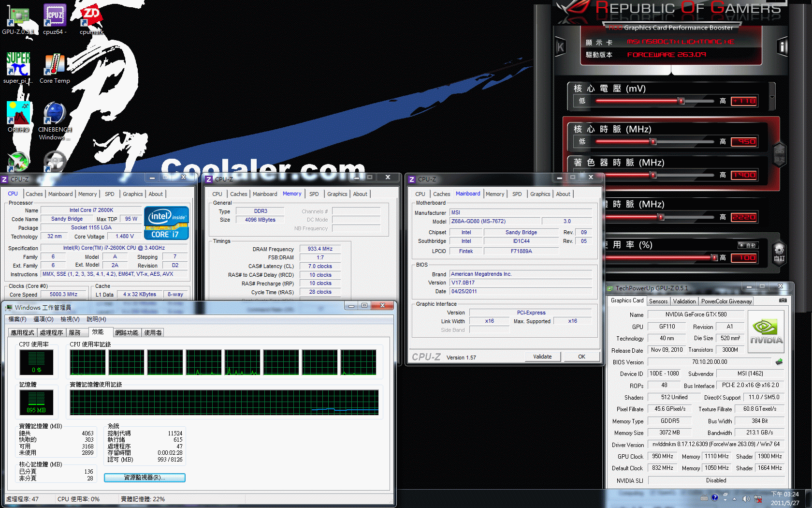Click the K button on the ROG booster panel
Image resolution: width=812 pixels, height=508 pixels.
coord(560,47)
